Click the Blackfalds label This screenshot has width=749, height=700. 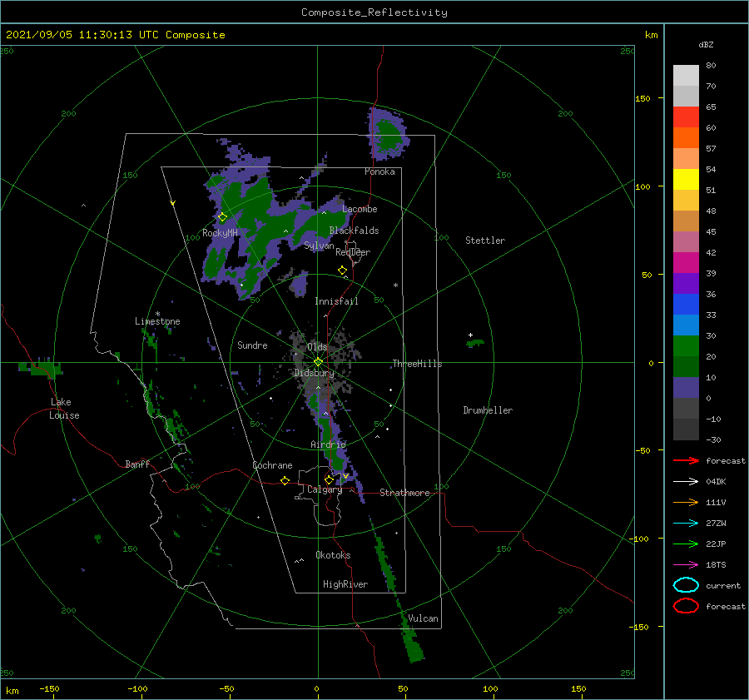(x=354, y=231)
